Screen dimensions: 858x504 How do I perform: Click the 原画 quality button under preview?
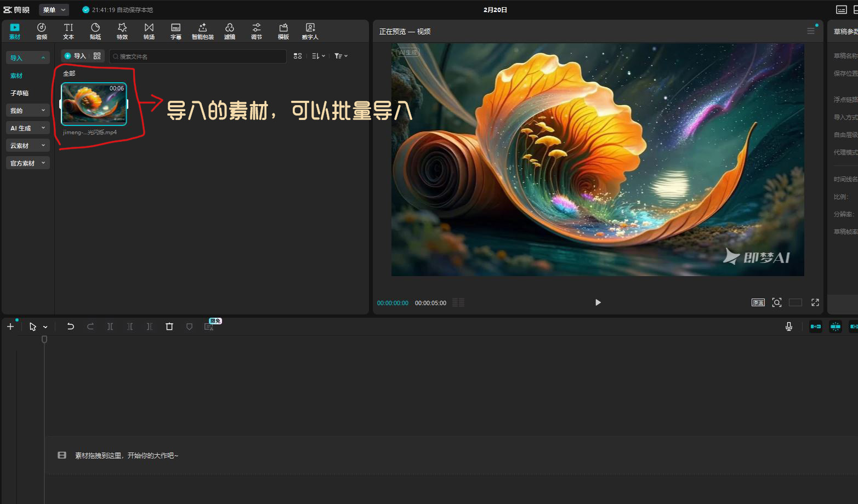pyautogui.click(x=758, y=302)
